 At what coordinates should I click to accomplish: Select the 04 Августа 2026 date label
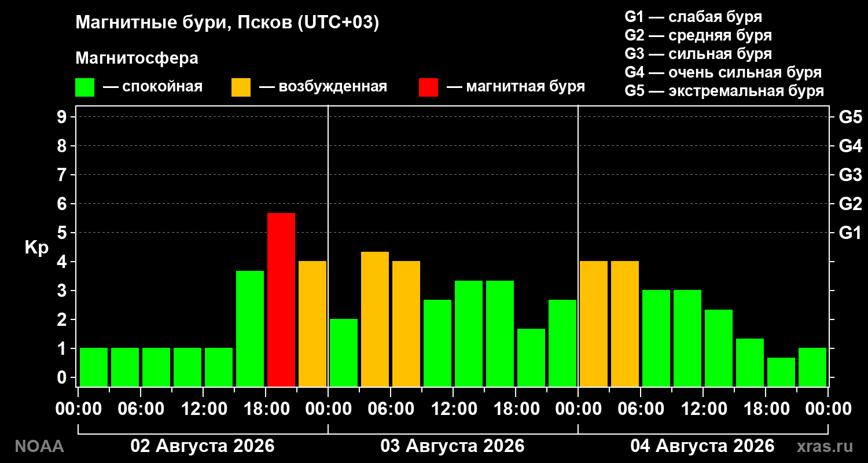(x=703, y=446)
